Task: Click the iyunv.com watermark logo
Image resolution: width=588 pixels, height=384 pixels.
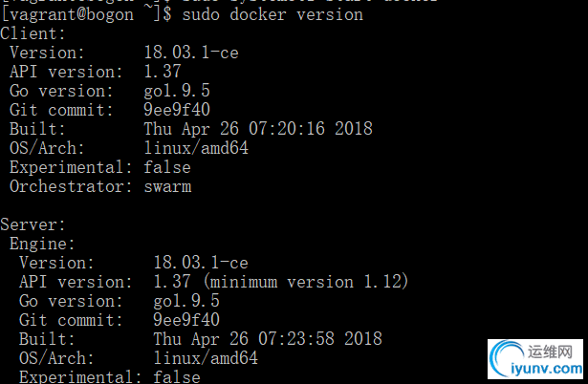Action: click(535, 359)
